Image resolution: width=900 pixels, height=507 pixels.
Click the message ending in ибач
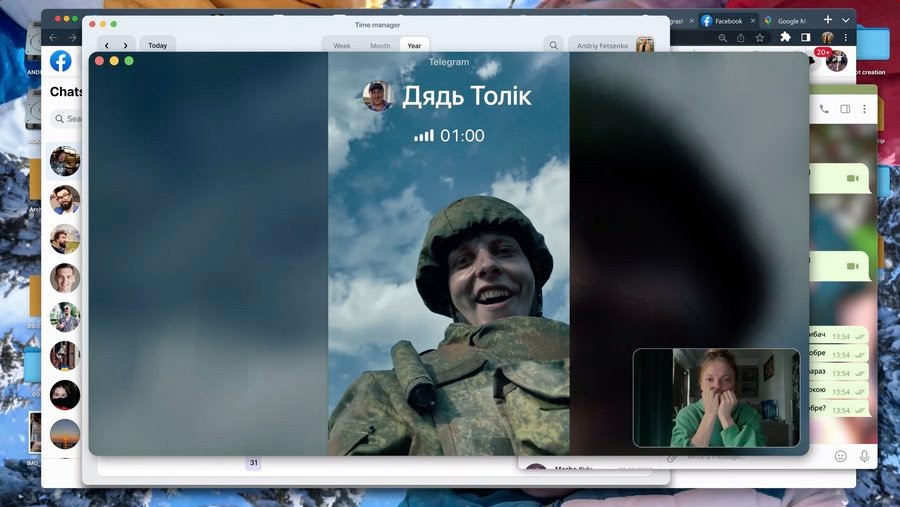pos(839,335)
